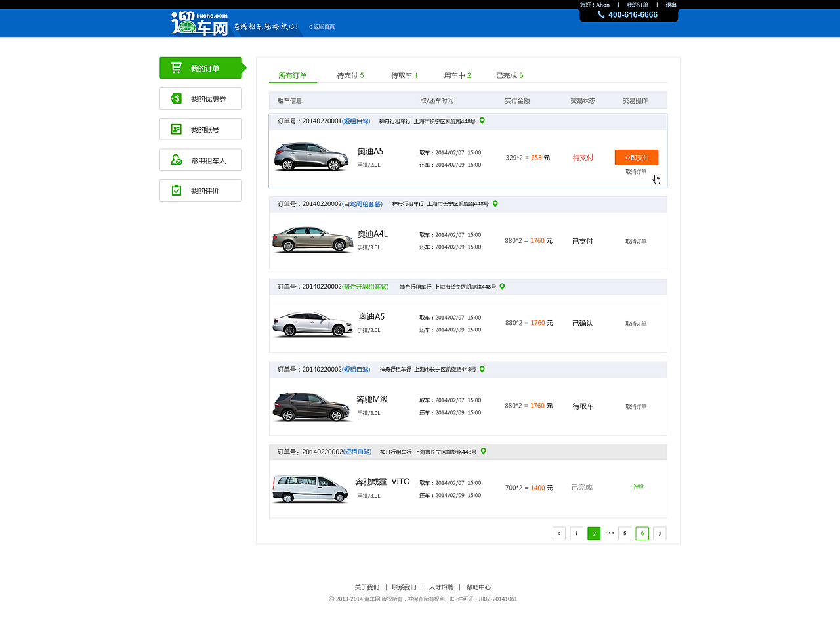This screenshot has width=840, height=617.
Task: Open 我的优惠券 in the sidebar
Action: coord(201,98)
